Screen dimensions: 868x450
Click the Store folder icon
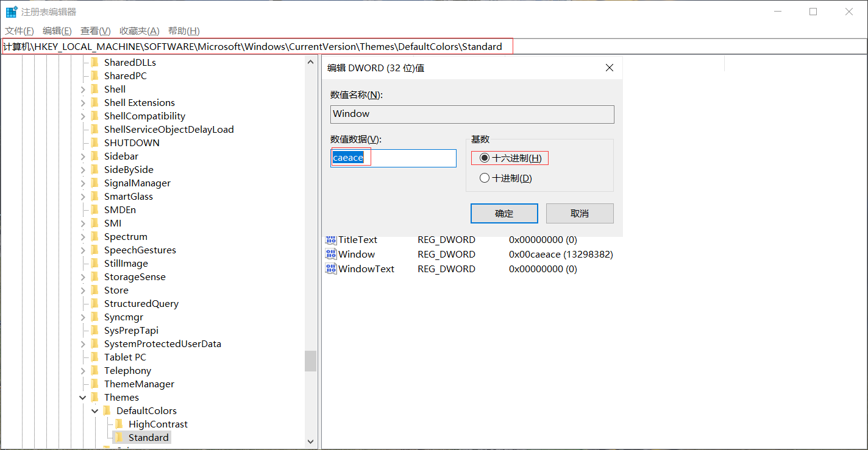tap(94, 290)
